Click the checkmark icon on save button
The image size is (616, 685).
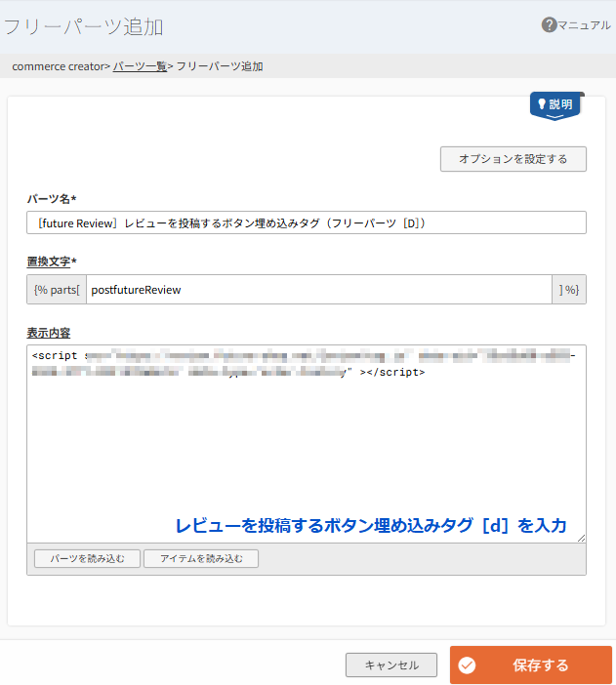coord(467,665)
